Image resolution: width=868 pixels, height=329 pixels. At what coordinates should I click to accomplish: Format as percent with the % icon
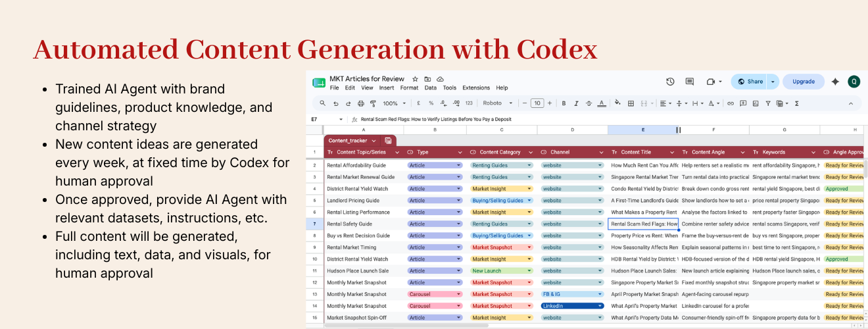431,103
